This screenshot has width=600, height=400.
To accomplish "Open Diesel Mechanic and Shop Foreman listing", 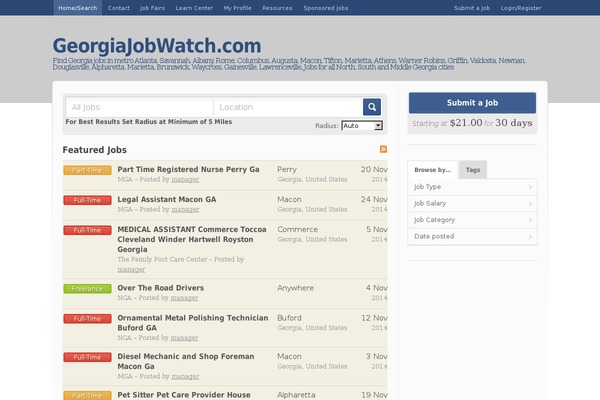I will click(x=186, y=361).
